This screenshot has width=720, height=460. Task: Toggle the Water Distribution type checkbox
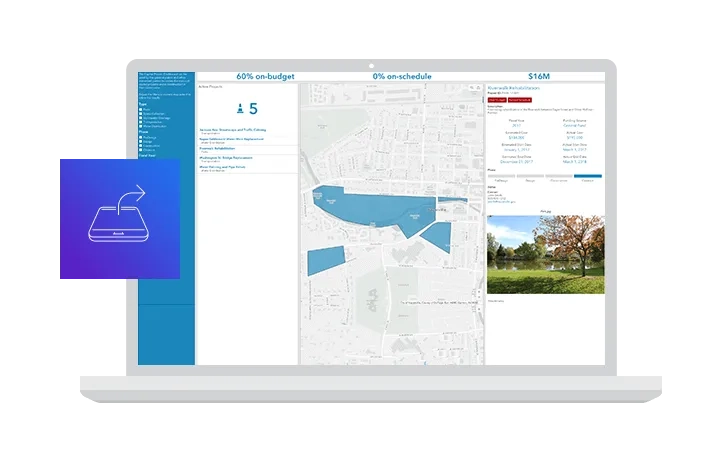tap(142, 126)
